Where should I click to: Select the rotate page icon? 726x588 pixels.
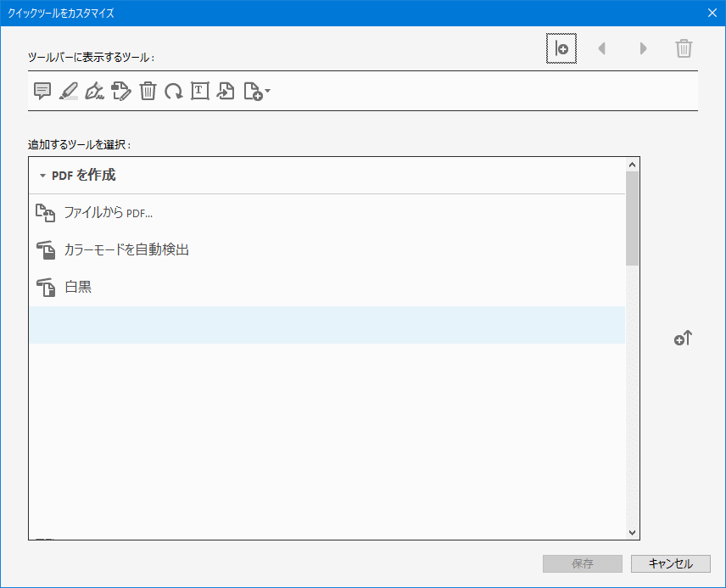pyautogui.click(x=174, y=91)
